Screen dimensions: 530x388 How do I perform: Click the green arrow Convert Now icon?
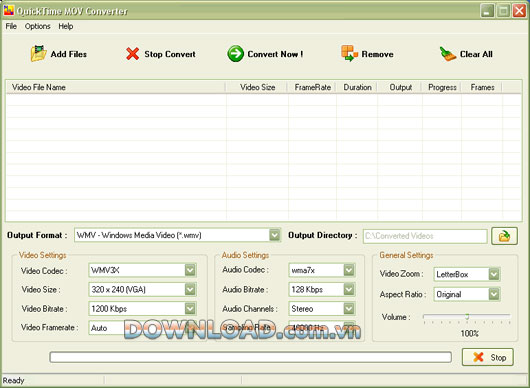235,54
